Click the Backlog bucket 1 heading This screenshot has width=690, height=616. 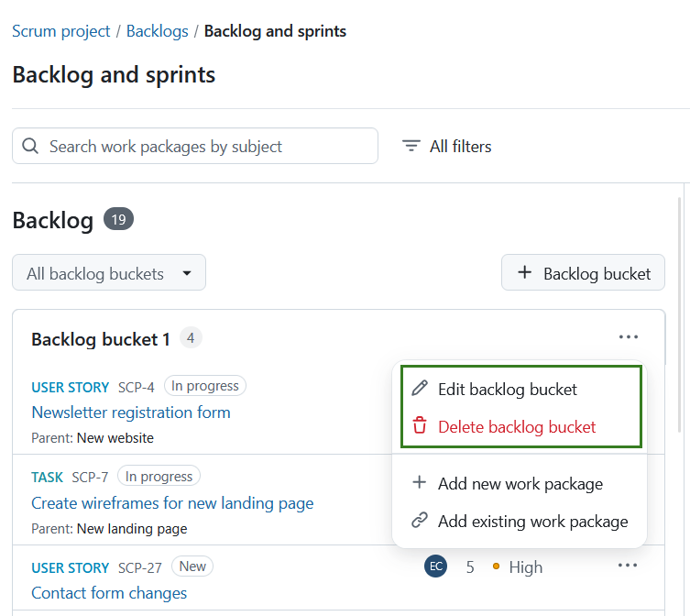101,339
